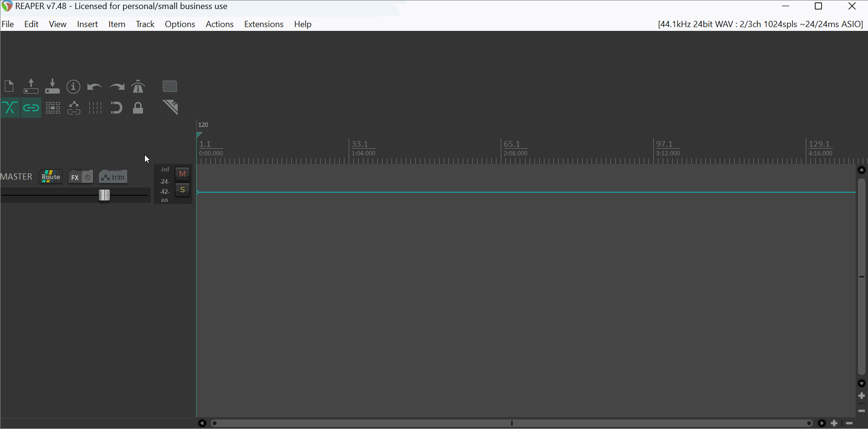Screen dimensions: 868x429
Task: Click the vertical scrollbar up arrow
Action: [862, 170]
